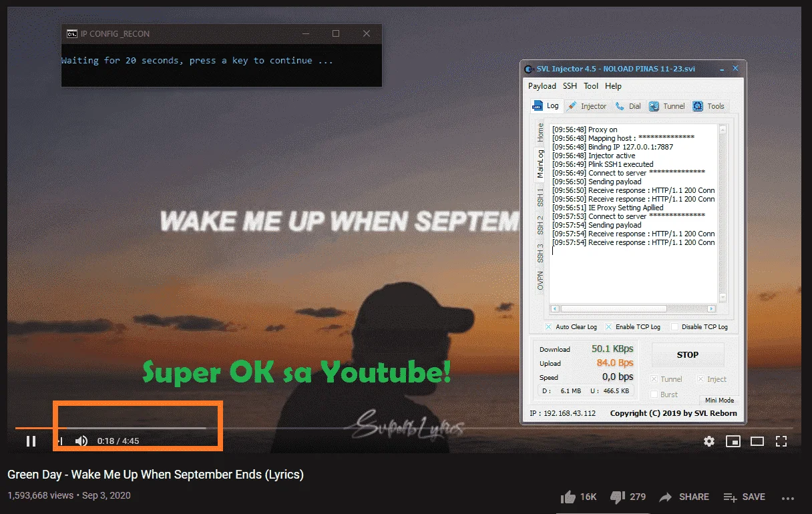Save video to a playlist
The image size is (812, 514).
point(745,497)
